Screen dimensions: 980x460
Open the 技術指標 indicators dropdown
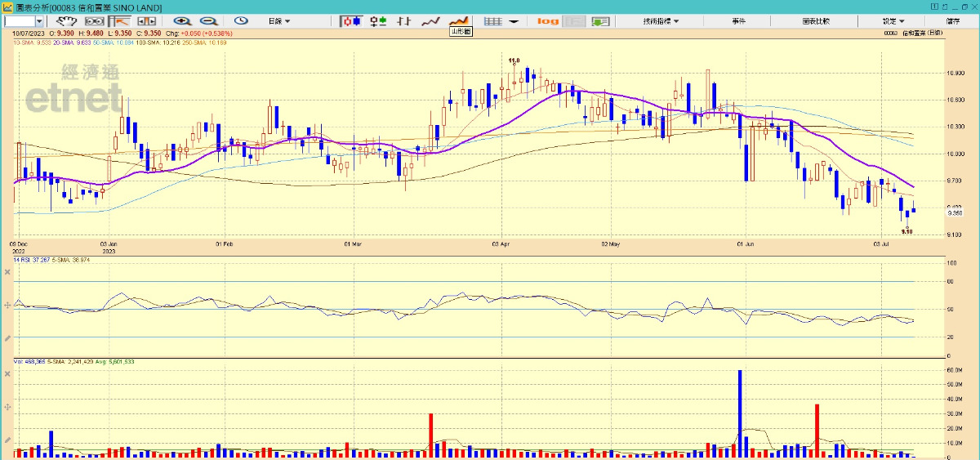(661, 20)
